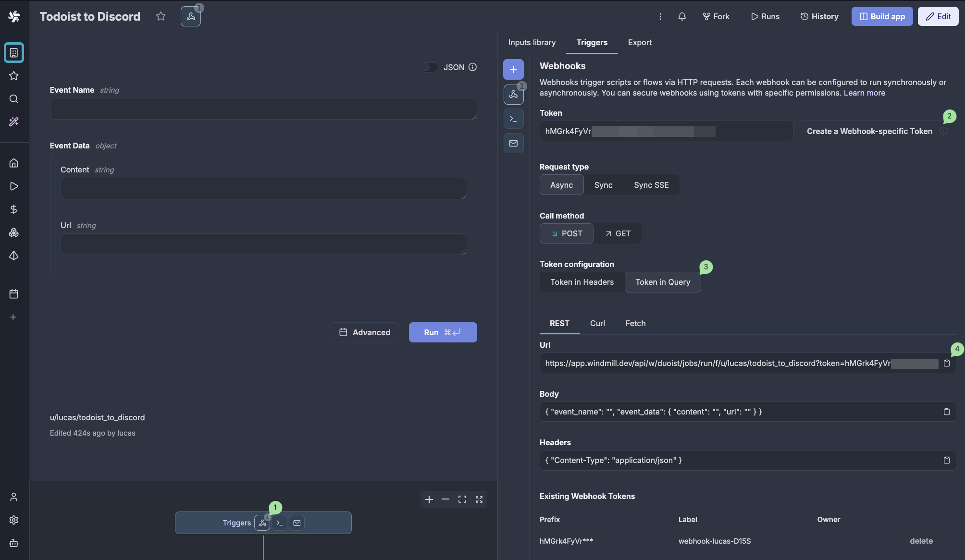Expand the Advanced run options

tap(364, 332)
